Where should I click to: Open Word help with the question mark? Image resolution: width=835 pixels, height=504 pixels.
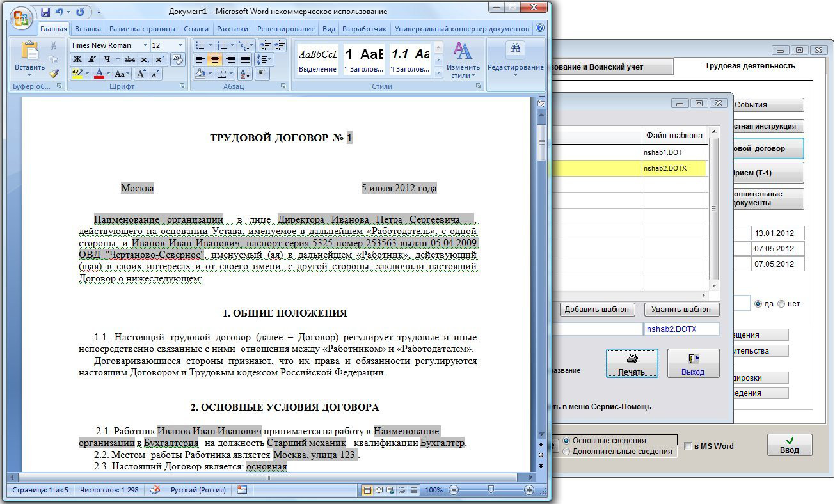[x=540, y=29]
